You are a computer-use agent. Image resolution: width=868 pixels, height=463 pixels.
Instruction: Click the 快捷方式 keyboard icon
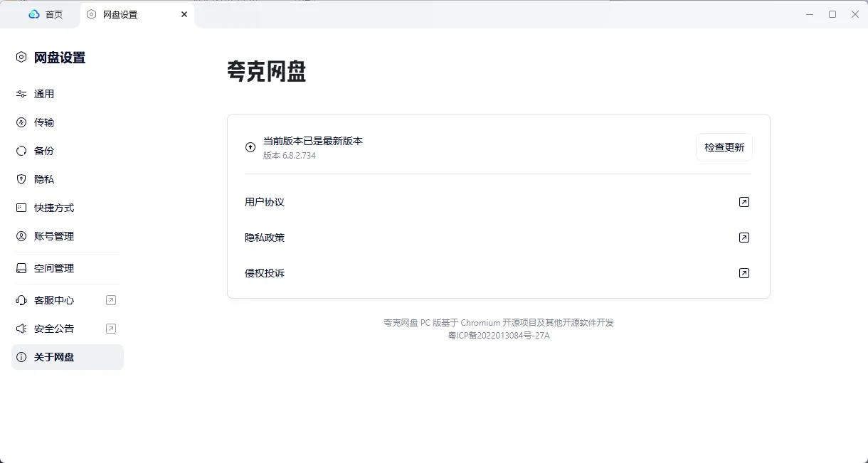[x=21, y=208]
